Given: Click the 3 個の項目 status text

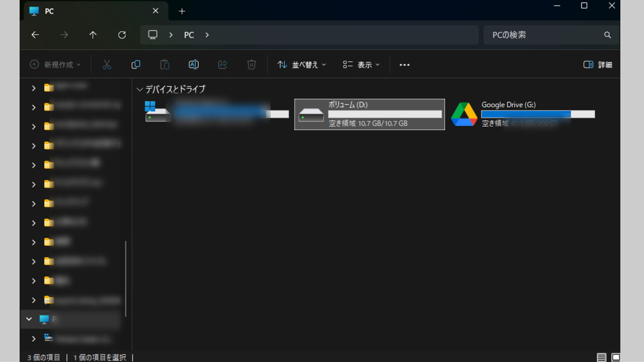Looking at the screenshot, I should tap(44, 357).
